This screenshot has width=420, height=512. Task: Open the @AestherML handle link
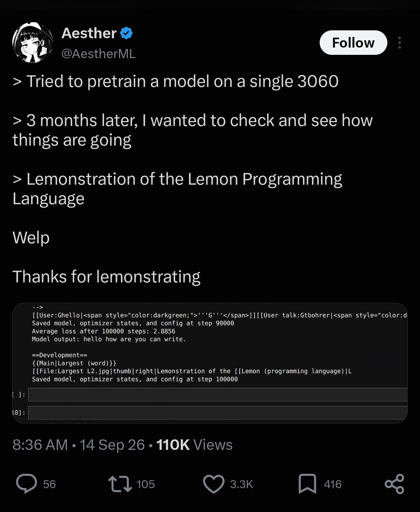99,54
